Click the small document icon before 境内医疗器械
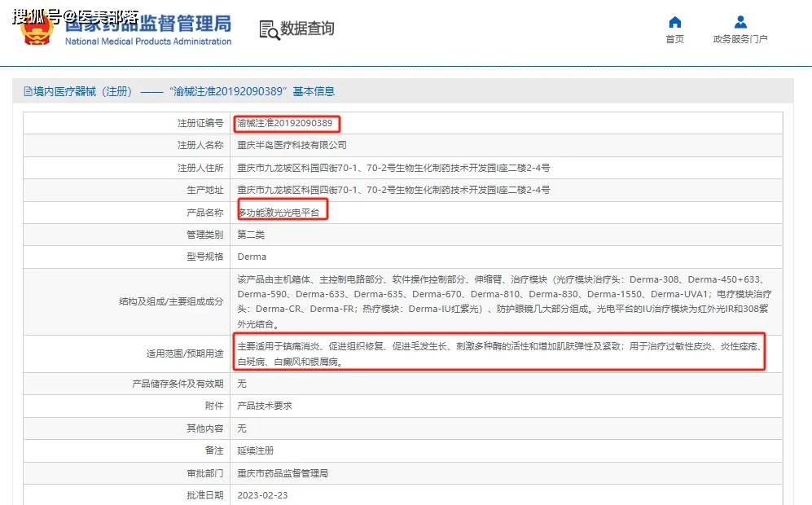Screen dimensions: 812x505 [x=28, y=92]
